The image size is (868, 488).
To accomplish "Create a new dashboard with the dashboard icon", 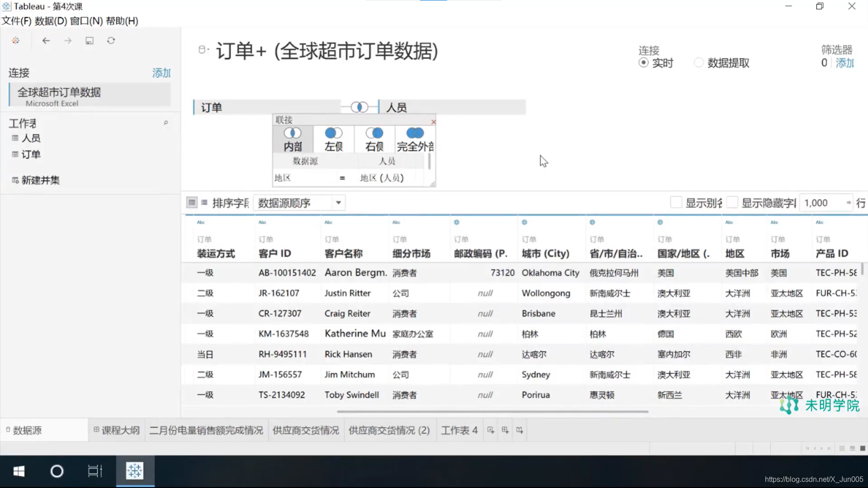I will (505, 430).
